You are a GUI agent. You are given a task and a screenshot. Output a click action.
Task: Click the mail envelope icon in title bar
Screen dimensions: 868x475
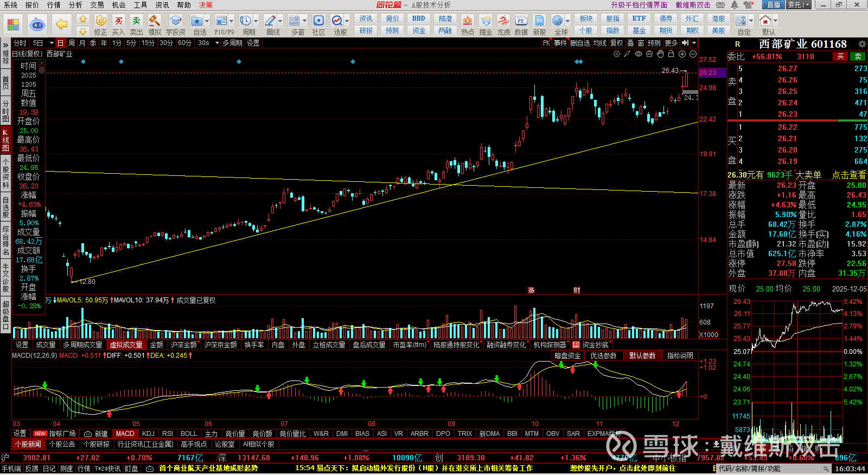[x=720, y=5]
